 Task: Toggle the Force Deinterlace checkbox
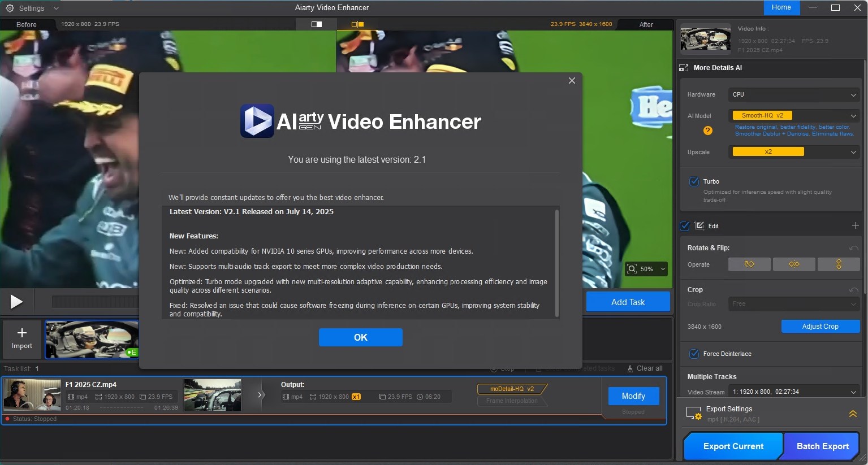(x=694, y=354)
